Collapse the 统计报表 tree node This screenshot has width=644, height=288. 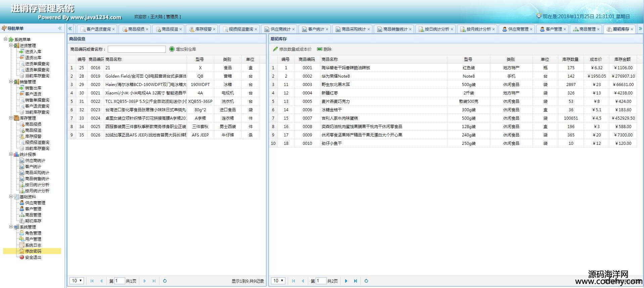(x=11, y=155)
